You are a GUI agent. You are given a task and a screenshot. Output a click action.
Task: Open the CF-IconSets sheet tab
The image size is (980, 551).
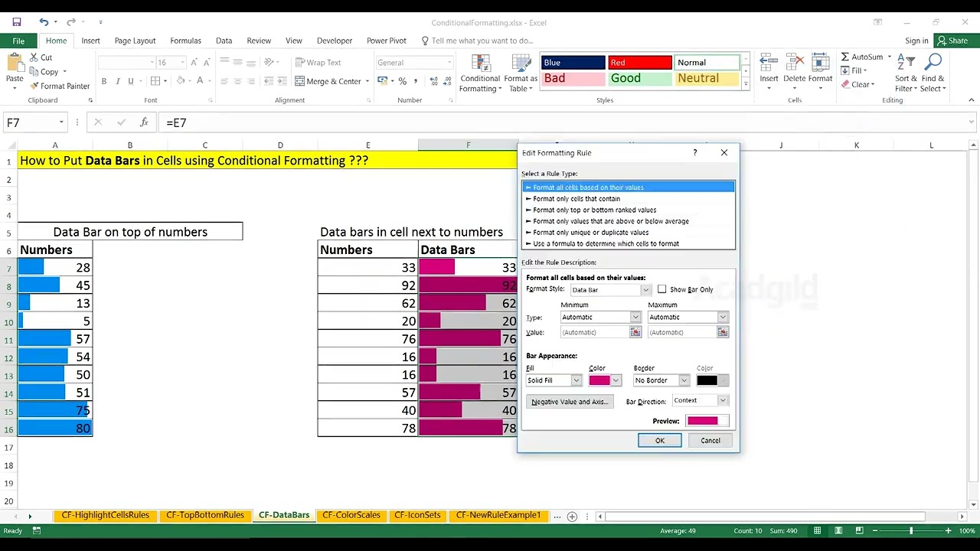pyautogui.click(x=417, y=515)
